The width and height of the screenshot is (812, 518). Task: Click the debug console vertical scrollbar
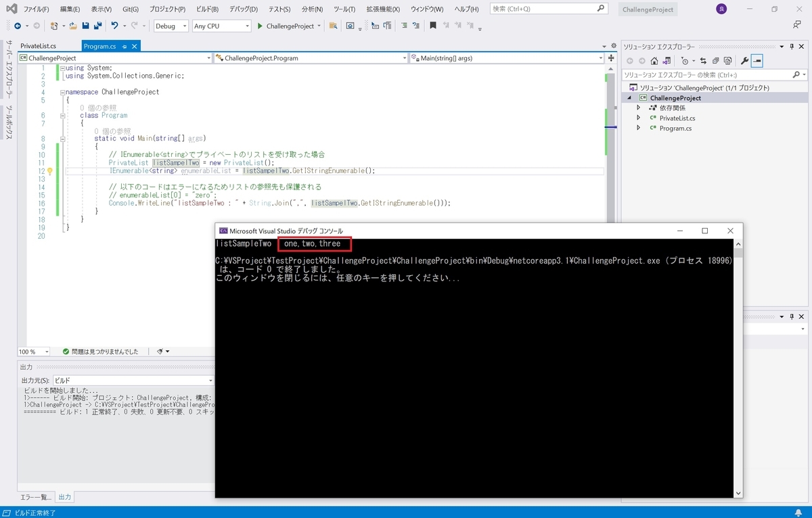click(738, 369)
